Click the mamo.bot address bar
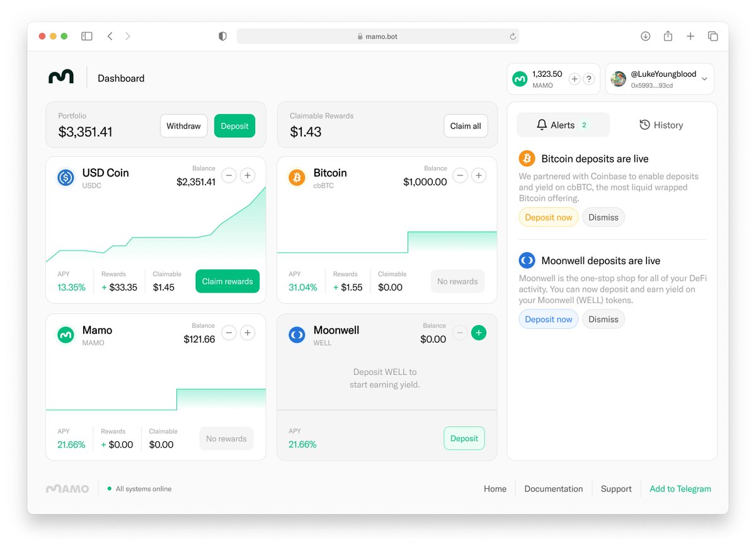Viewport: 756px width, 547px height. tap(378, 37)
